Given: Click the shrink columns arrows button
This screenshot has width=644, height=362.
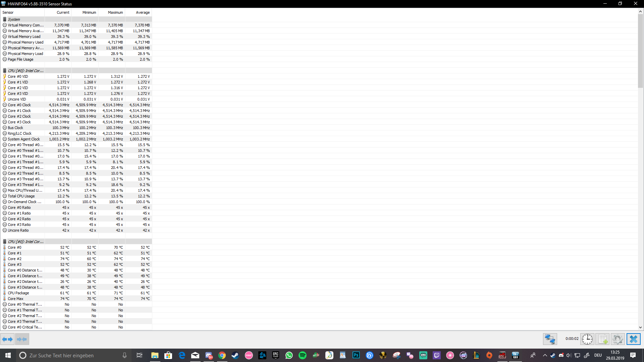Looking at the screenshot, I should click(x=22, y=339).
